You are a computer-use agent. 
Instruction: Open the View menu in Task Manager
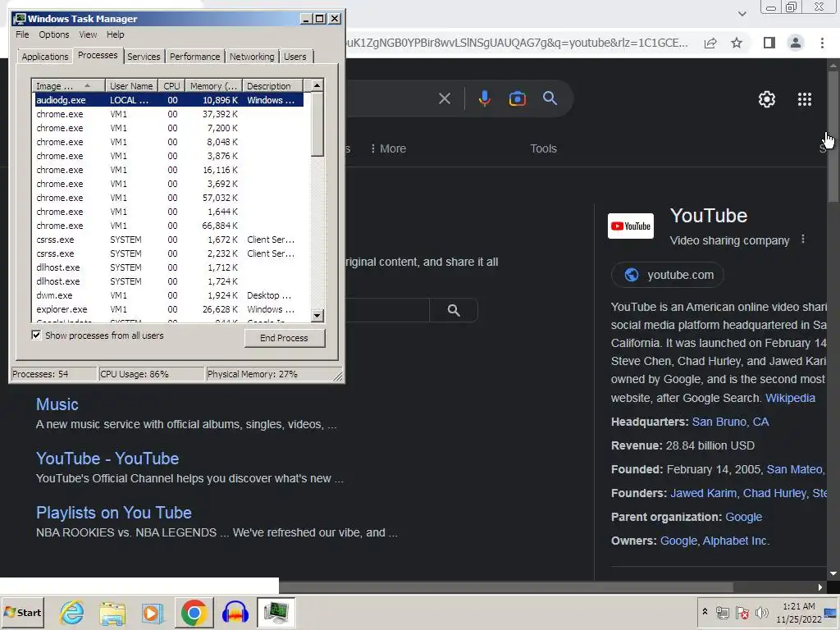tap(88, 34)
